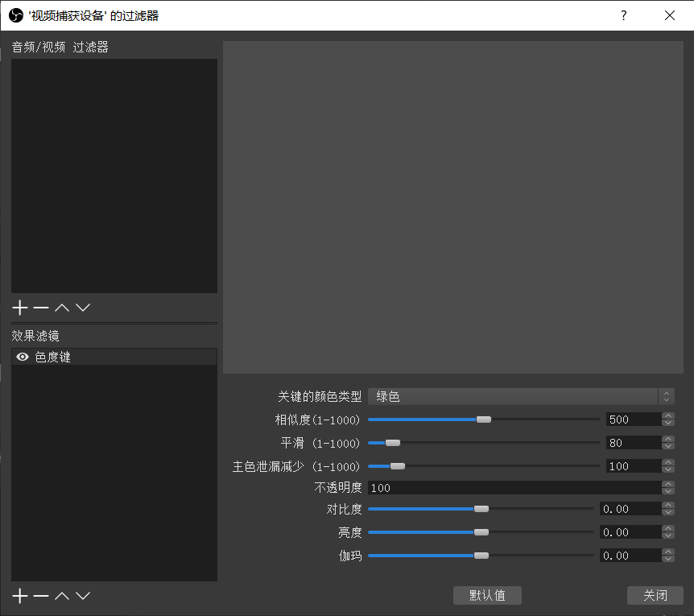Image resolution: width=694 pixels, height=616 pixels.
Task: Click the 不透明度 input field
Action: [515, 488]
